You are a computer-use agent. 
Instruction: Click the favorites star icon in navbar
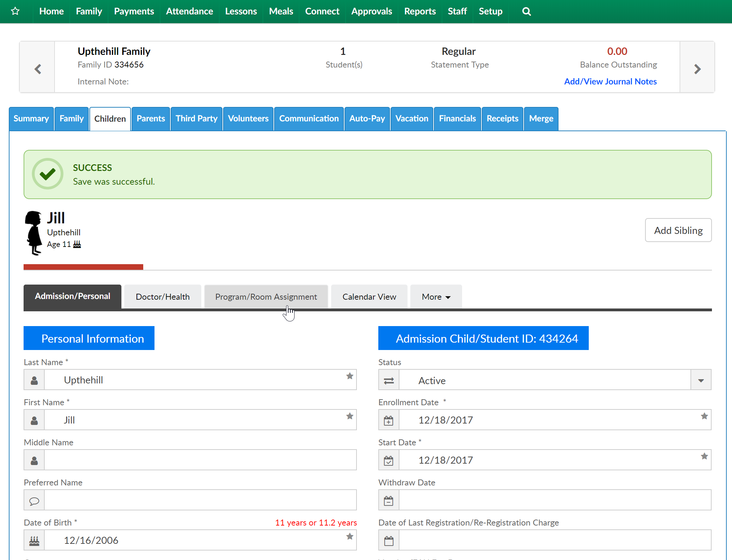coord(15,11)
